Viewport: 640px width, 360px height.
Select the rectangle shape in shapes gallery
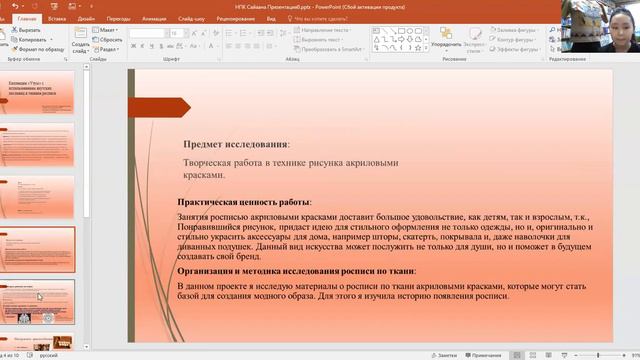point(402,31)
